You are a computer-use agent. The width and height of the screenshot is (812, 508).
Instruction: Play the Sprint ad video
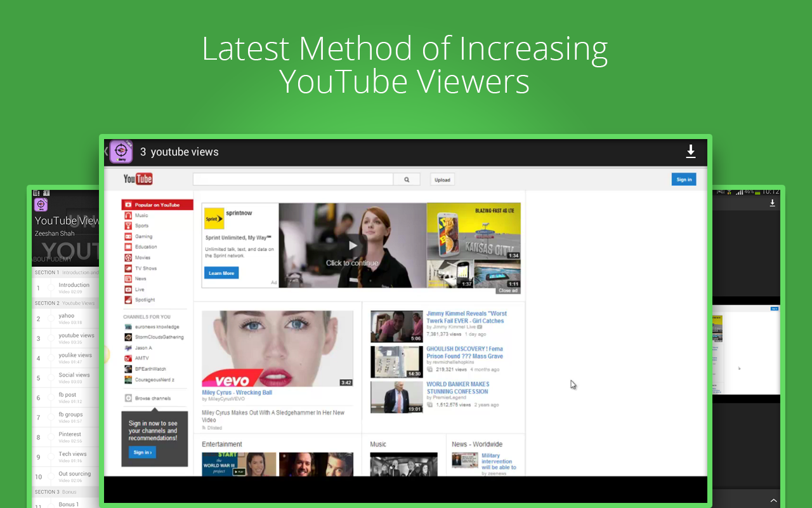(x=353, y=246)
